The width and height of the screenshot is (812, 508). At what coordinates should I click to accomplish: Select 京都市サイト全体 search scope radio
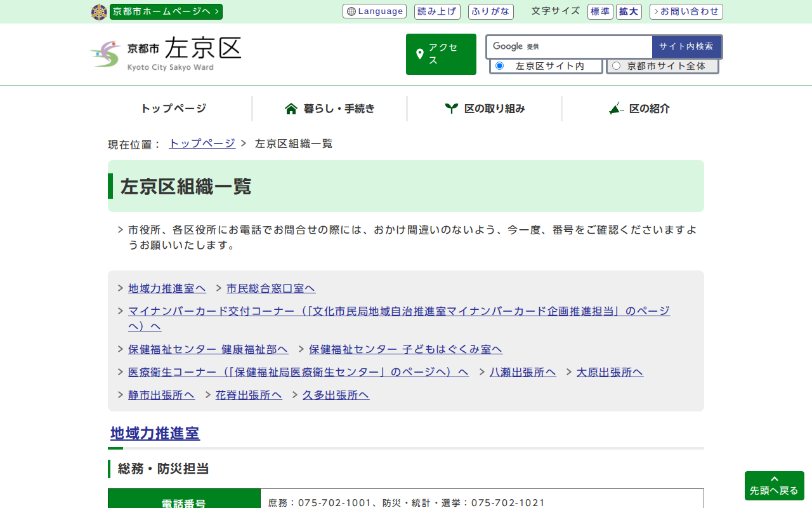point(616,66)
